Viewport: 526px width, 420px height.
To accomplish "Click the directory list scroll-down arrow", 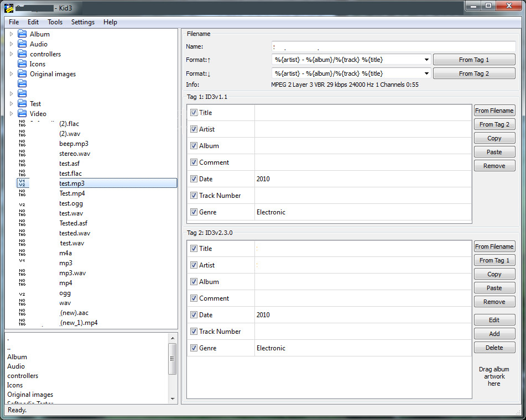I will tap(173, 399).
